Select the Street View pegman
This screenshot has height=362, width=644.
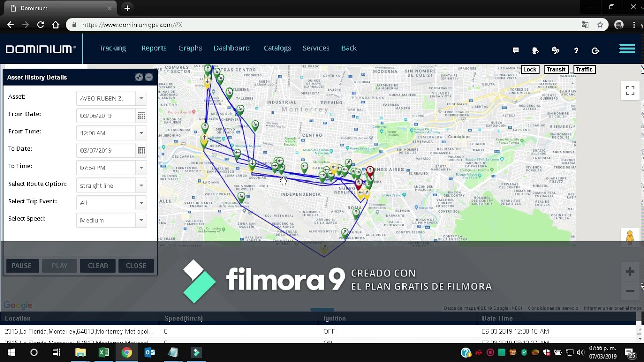click(630, 237)
